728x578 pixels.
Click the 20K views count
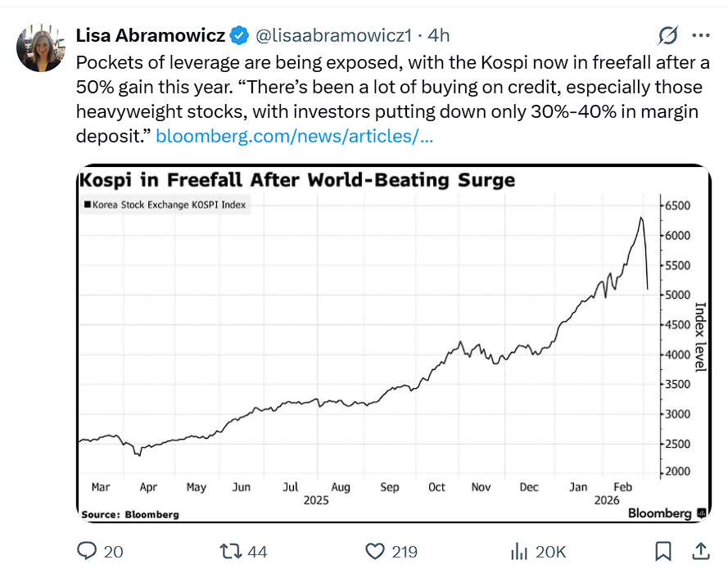[550, 552]
